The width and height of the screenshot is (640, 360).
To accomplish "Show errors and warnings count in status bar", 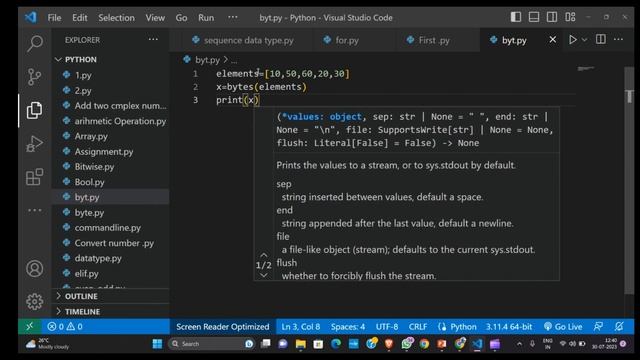I will coord(64,327).
